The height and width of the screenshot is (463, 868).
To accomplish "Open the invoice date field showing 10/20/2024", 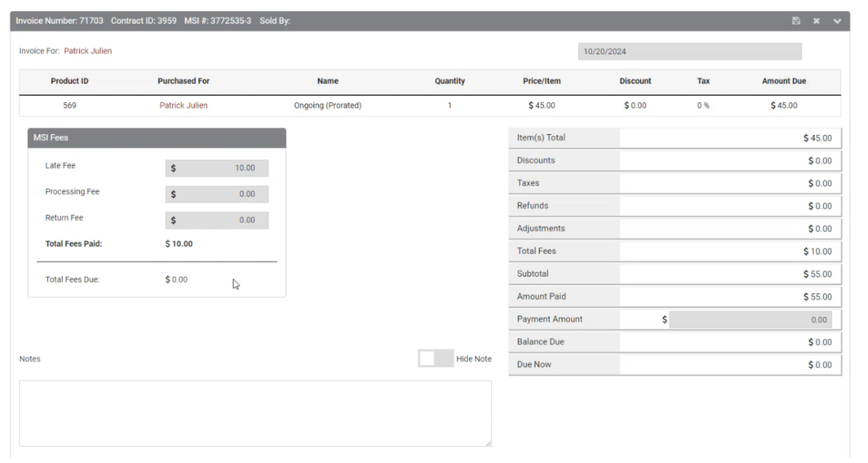I will click(x=689, y=52).
